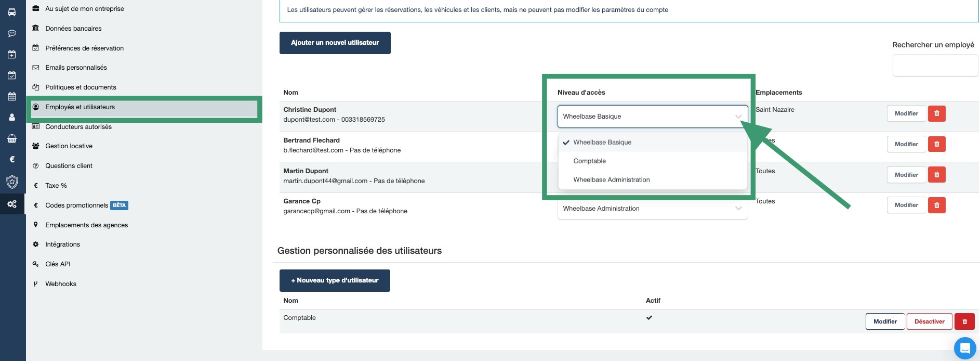Click the calendar-check reservations icon
Screen dimensions: 980x361
pos(12,75)
